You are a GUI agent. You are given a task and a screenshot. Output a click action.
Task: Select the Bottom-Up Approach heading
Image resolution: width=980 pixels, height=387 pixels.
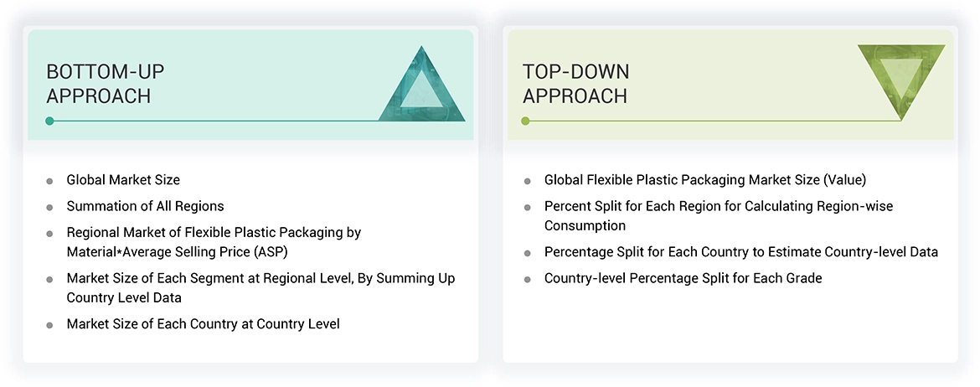(99, 84)
